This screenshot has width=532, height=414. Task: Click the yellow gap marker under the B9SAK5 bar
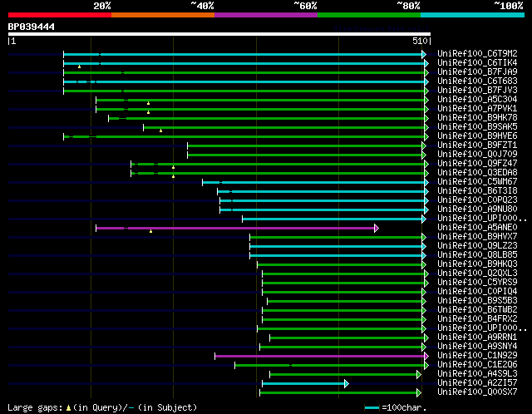(160, 131)
